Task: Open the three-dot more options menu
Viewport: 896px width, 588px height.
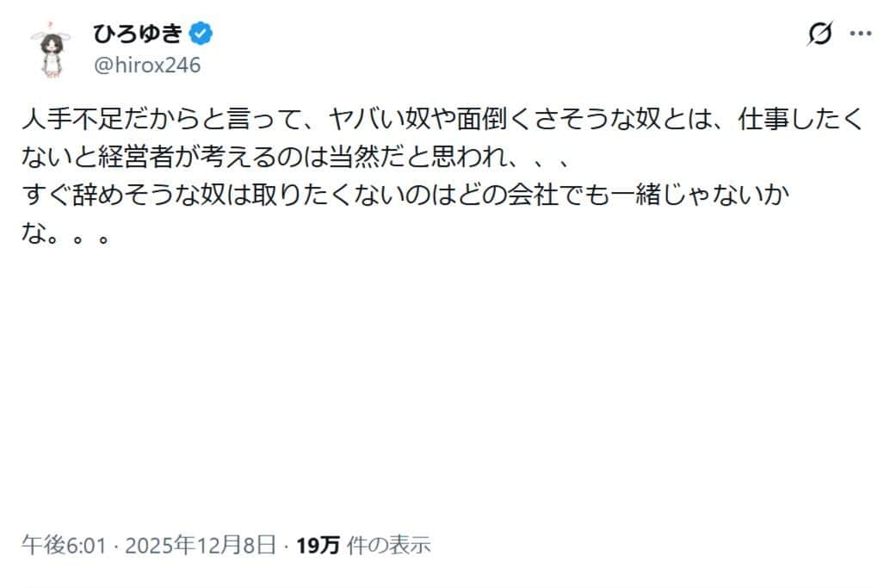Action: coord(861,34)
